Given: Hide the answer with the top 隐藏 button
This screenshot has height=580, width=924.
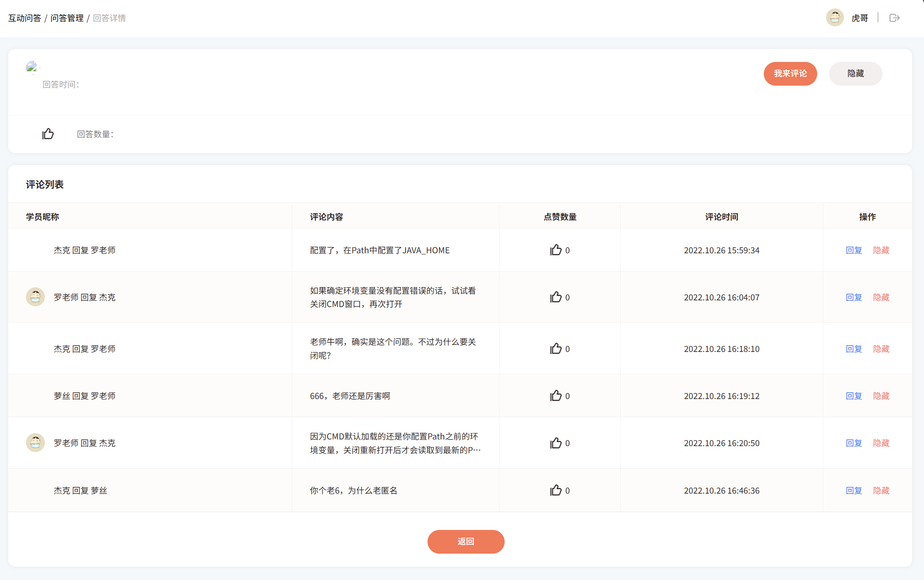Looking at the screenshot, I should (x=855, y=74).
